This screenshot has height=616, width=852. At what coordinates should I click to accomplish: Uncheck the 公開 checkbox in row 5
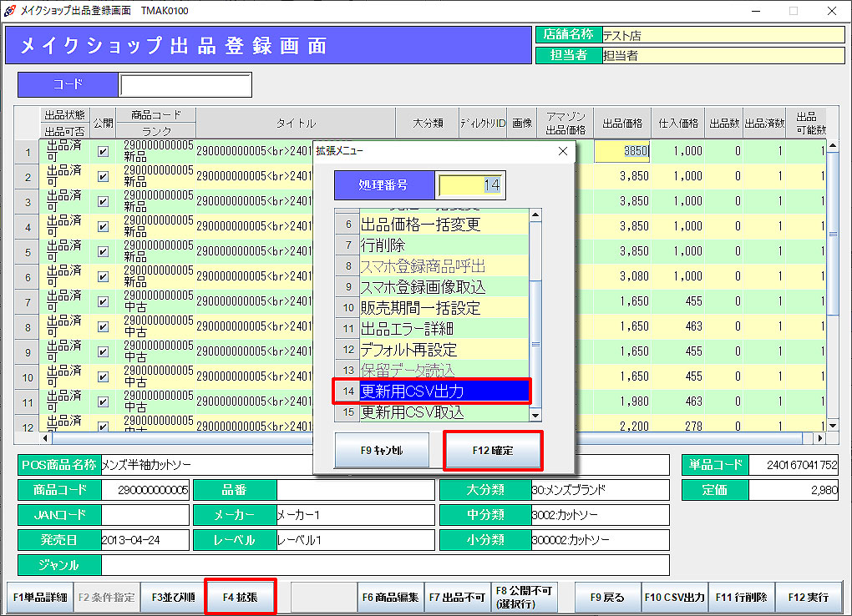103,251
